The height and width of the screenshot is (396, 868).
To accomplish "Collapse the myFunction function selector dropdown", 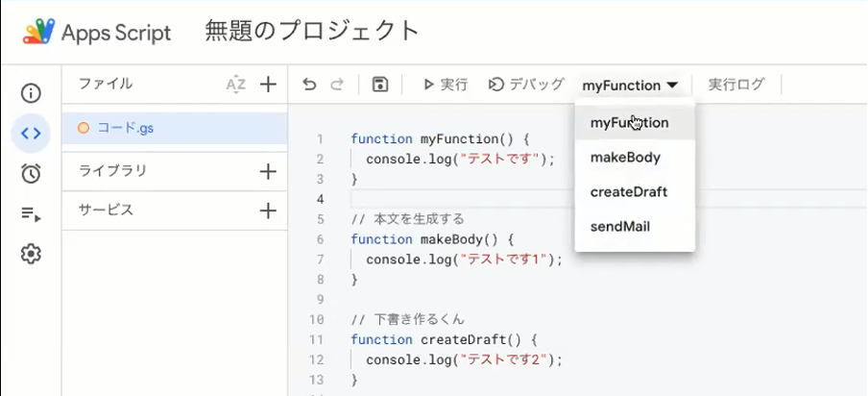I will (630, 86).
